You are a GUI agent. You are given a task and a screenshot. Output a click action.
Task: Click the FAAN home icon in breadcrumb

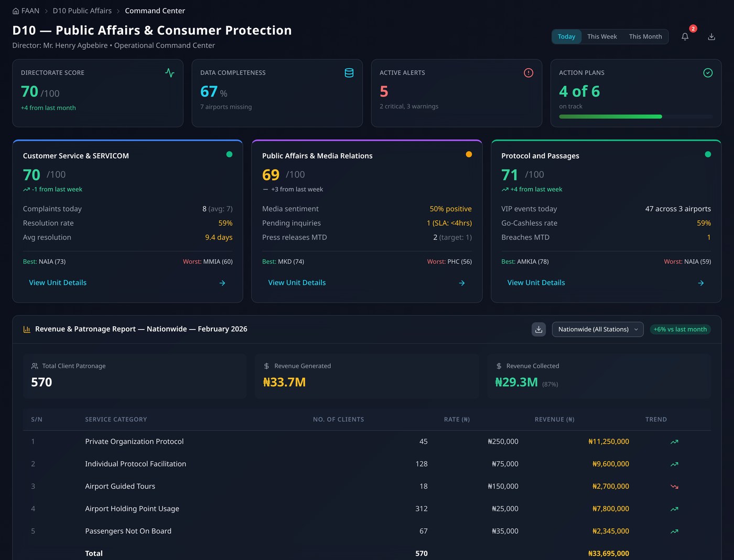point(16,11)
